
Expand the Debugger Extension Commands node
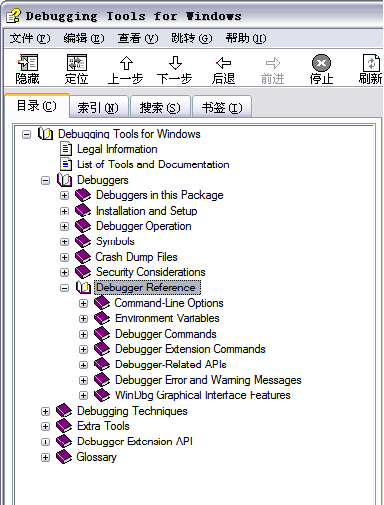pyautogui.click(x=83, y=349)
